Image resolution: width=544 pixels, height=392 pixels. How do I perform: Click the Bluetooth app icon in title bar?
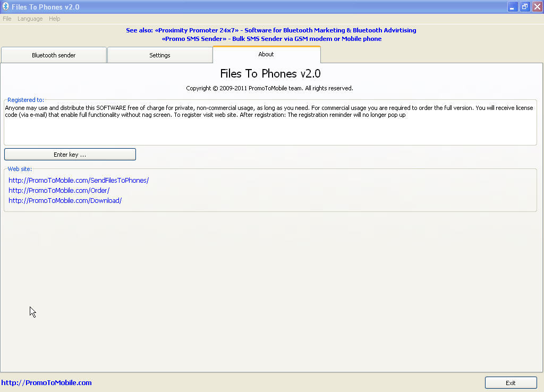tap(5, 6)
